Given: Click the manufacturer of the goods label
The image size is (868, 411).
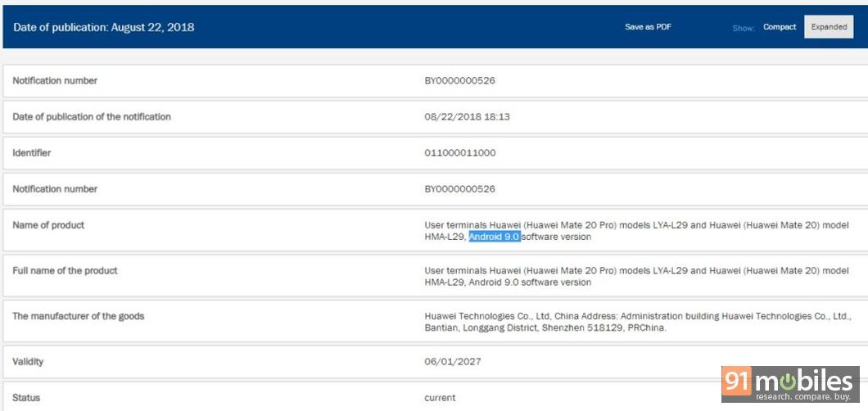Looking at the screenshot, I should point(78,316).
